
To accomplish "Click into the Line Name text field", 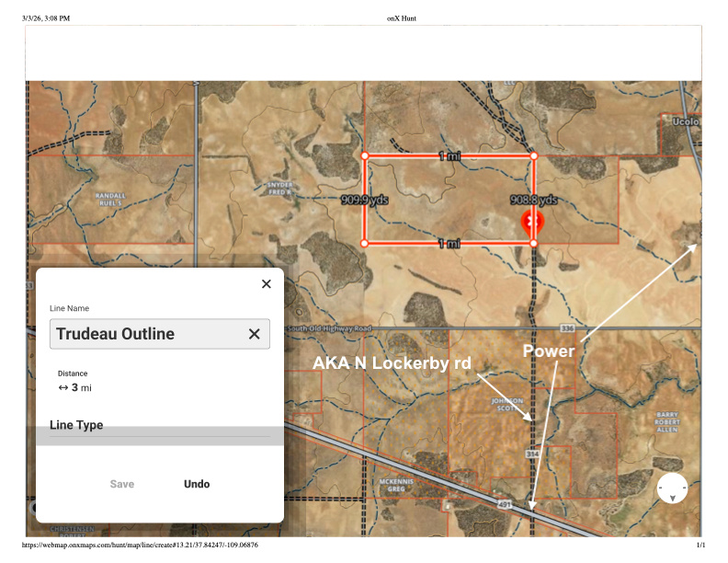I will 147,334.
